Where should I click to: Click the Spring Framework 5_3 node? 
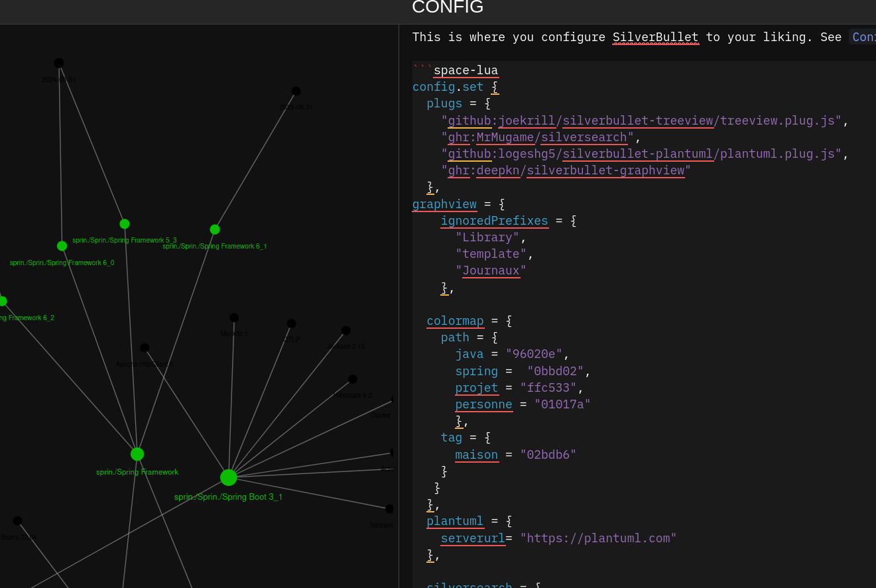click(125, 224)
